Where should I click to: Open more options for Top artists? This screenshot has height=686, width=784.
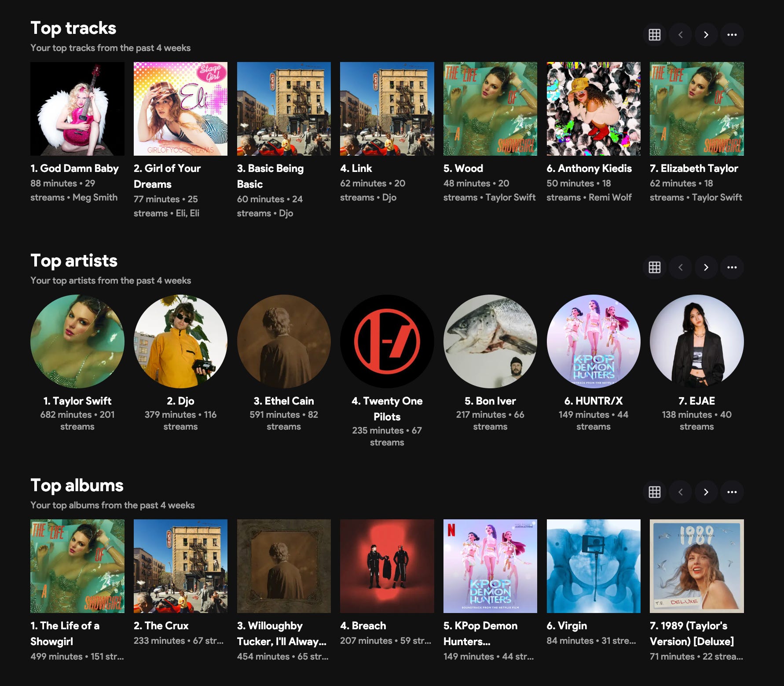[x=732, y=267]
